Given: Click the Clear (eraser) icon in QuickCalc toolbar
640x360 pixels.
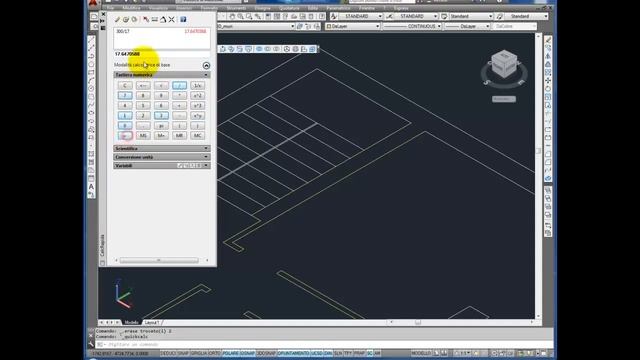Looking at the screenshot, I should tap(117, 19).
